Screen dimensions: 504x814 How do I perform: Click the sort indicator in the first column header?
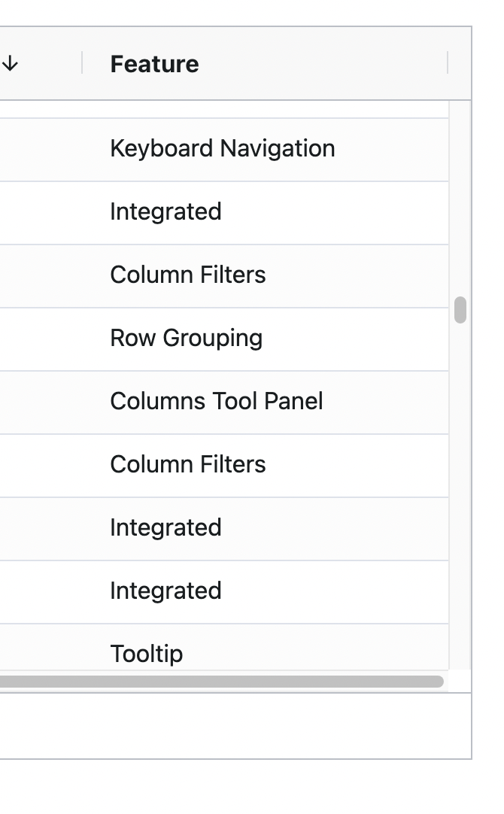click(x=10, y=64)
